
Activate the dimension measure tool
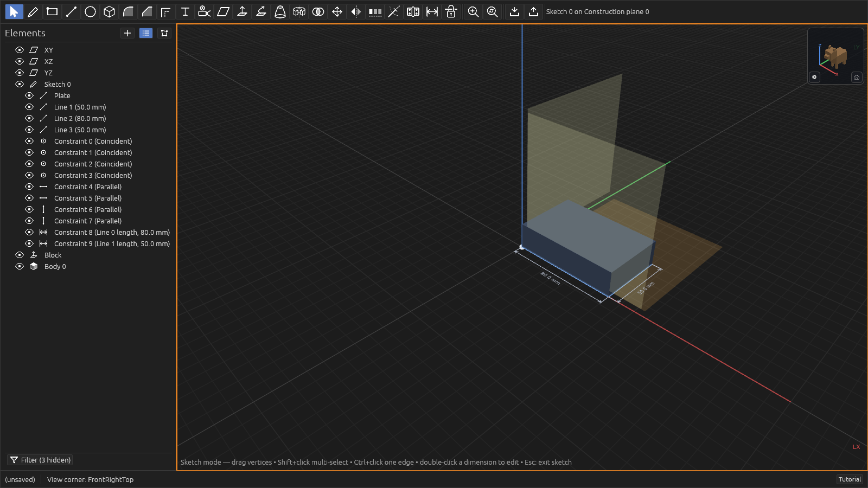pyautogui.click(x=432, y=11)
